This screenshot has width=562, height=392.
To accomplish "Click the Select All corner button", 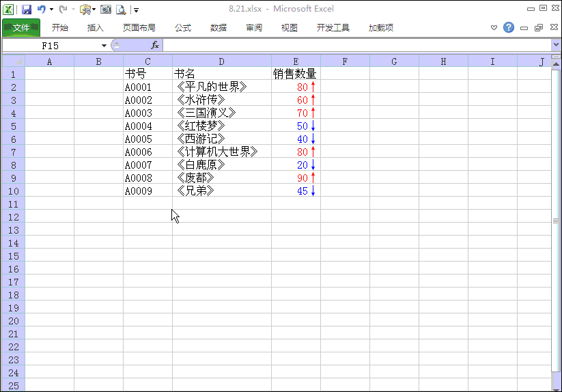I will (x=13, y=61).
